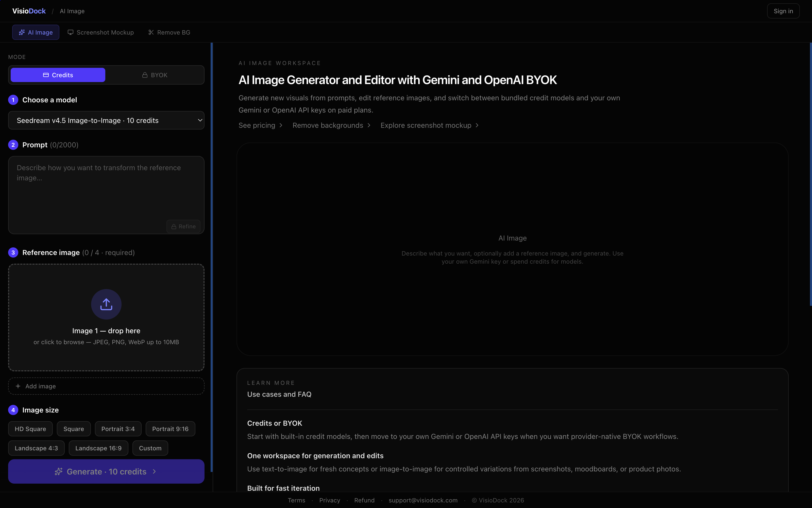Switch to Screenshot Mockup tab
This screenshot has width=812, height=508.
pyautogui.click(x=101, y=32)
